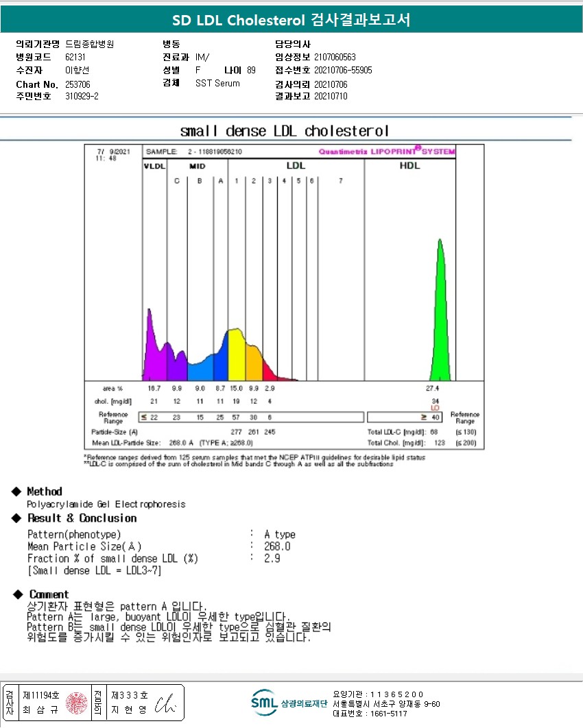Click the red examiner seal stamp
This screenshot has height=728, width=583.
(x=76, y=703)
